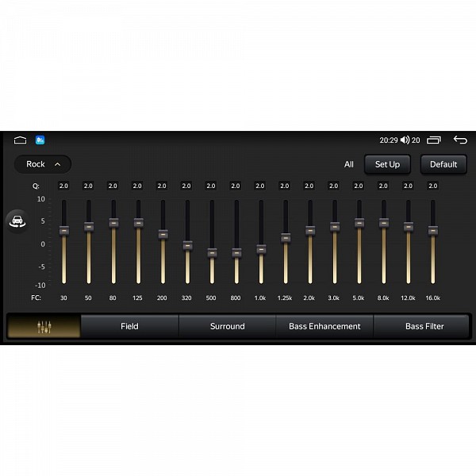This screenshot has height=476, width=476.
Task: Open the blue app icon in status bar
Action: tap(40, 140)
